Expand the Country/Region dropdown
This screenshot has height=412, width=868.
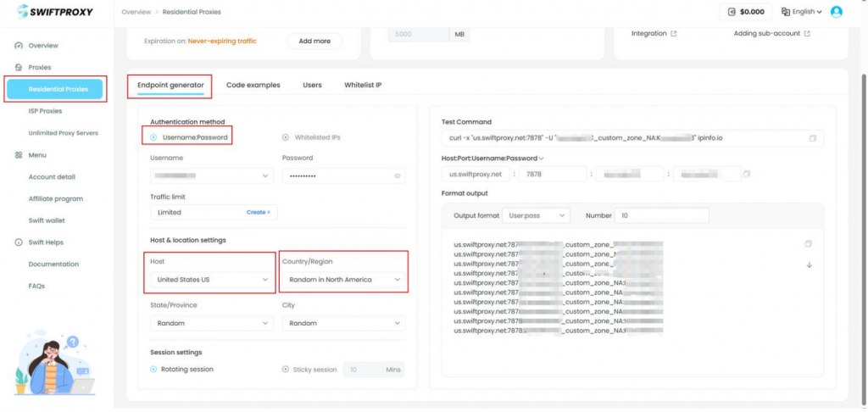point(343,279)
